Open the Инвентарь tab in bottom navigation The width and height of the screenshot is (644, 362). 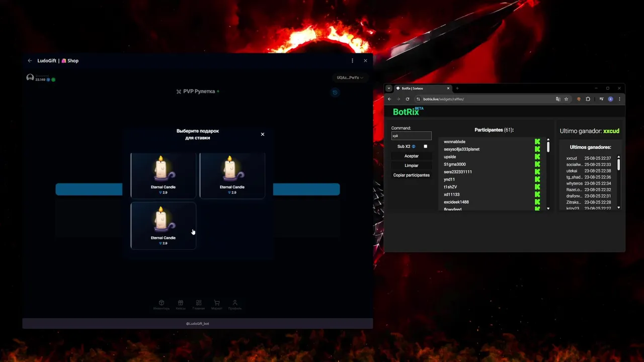click(162, 305)
